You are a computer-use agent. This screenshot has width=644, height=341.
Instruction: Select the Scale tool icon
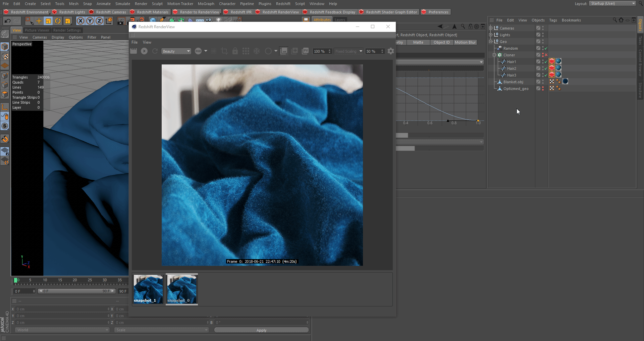(x=48, y=21)
